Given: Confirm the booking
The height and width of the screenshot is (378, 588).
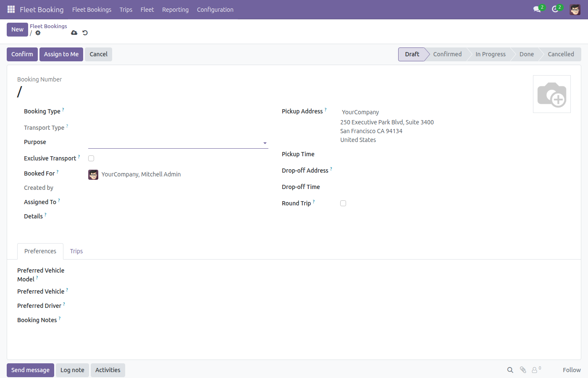Looking at the screenshot, I should tap(22, 54).
